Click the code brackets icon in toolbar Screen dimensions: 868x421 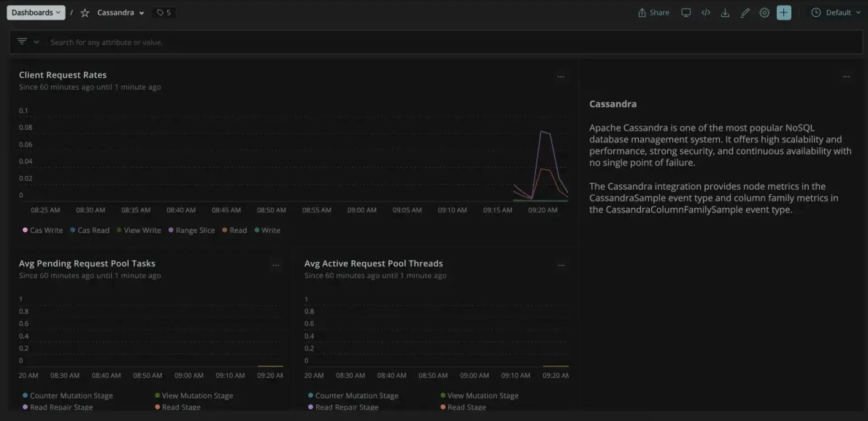click(x=706, y=13)
